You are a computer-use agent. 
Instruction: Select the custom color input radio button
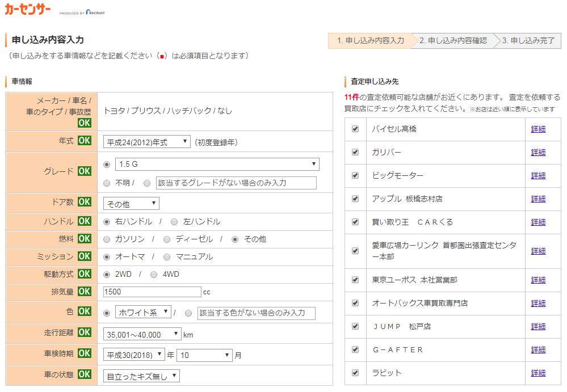(x=188, y=313)
